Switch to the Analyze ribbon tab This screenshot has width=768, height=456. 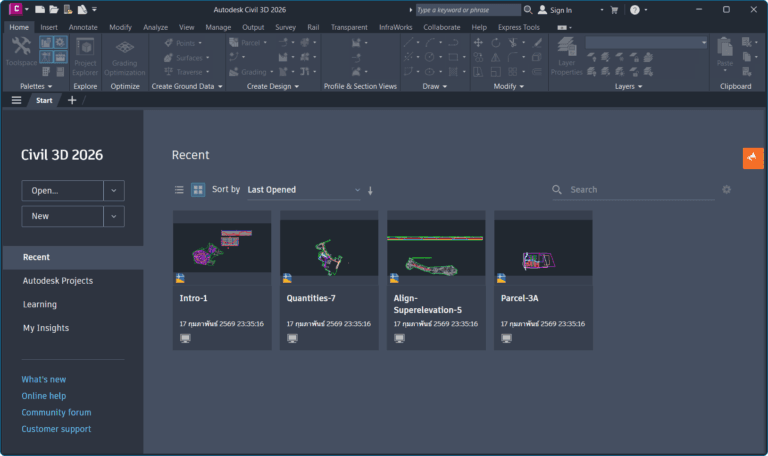click(x=155, y=27)
